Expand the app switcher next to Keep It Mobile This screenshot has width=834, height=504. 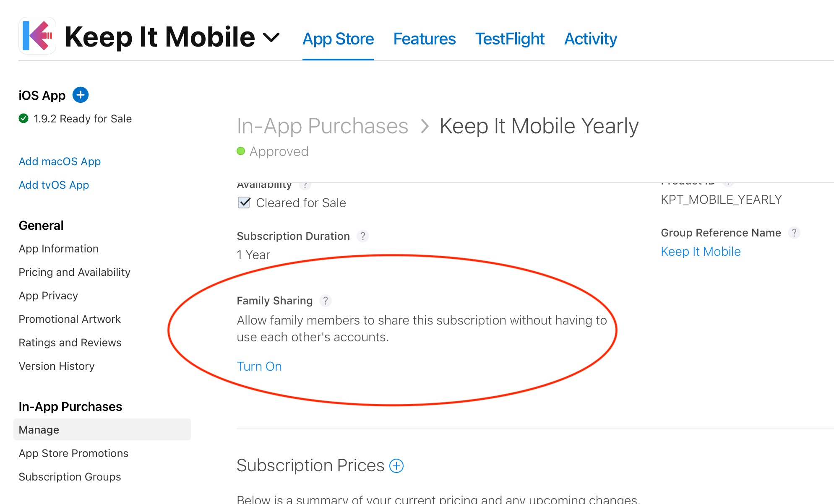point(272,37)
